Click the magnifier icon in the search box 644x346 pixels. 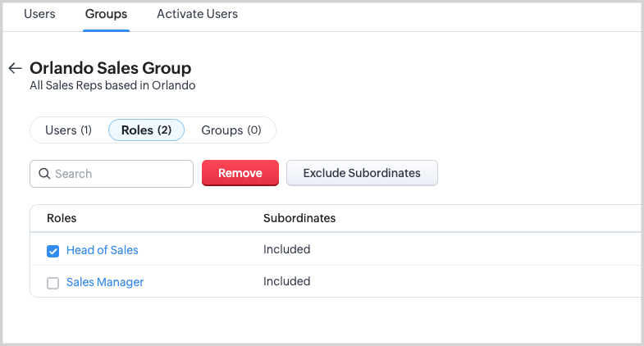pyautogui.click(x=44, y=174)
